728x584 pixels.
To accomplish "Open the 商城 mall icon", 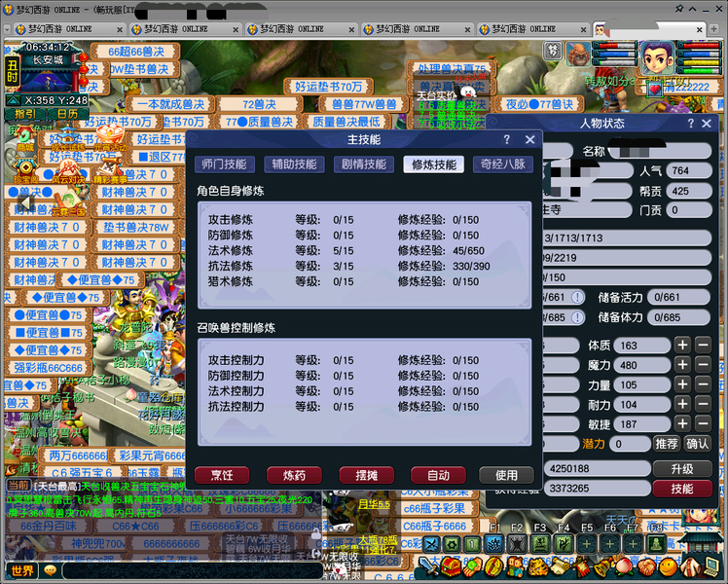I will coord(25,138).
